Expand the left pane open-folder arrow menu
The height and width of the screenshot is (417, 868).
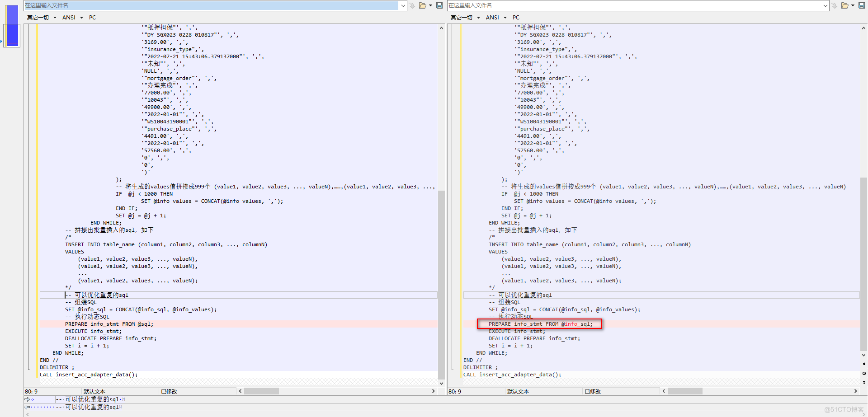tap(430, 5)
